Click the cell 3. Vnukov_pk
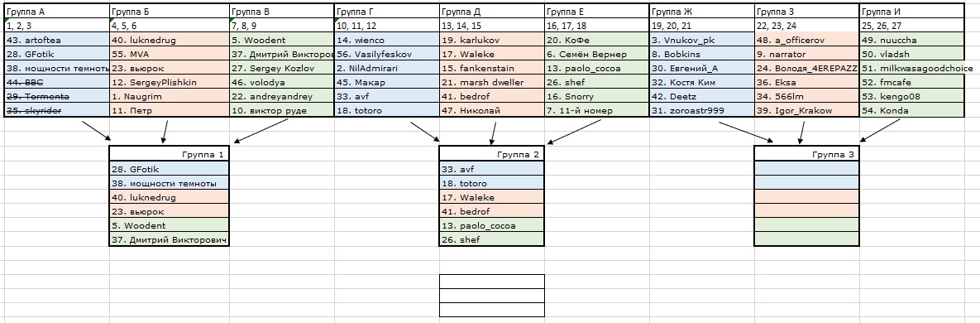The image size is (980, 323). click(702, 40)
